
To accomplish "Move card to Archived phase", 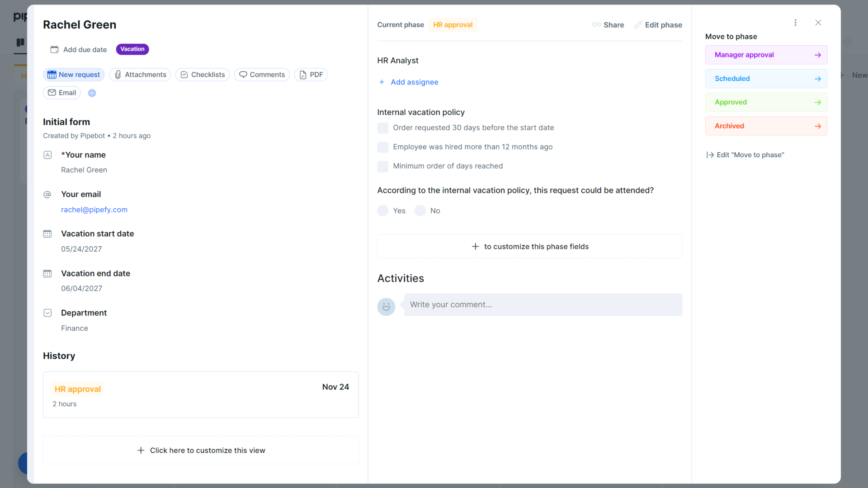I will [766, 126].
